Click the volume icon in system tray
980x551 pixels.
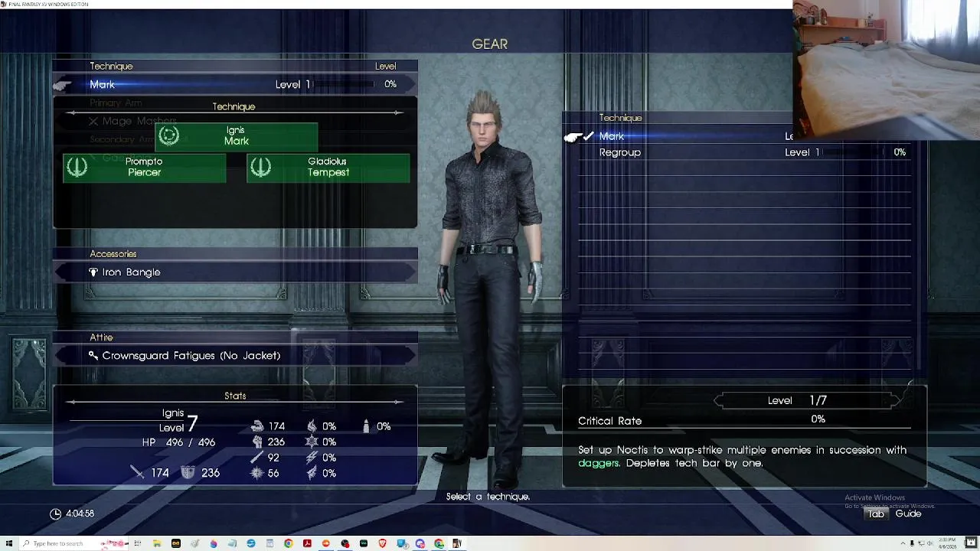[x=929, y=543]
